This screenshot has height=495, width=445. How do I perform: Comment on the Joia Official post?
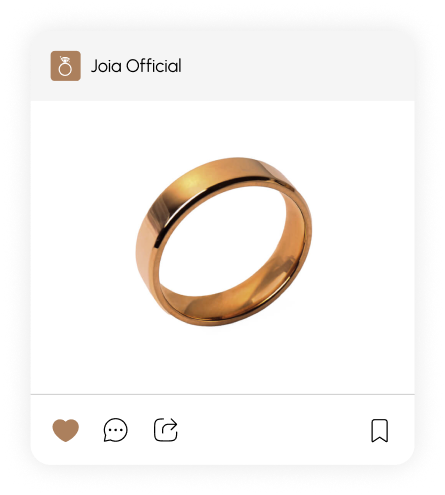point(115,430)
